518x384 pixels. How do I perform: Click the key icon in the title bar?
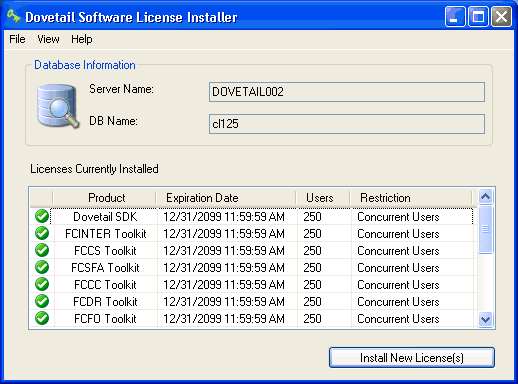[14, 16]
